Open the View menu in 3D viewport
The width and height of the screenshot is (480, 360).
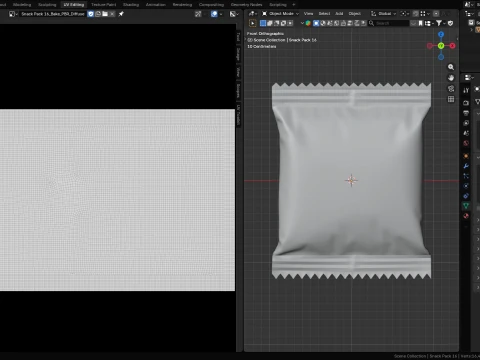click(308, 14)
